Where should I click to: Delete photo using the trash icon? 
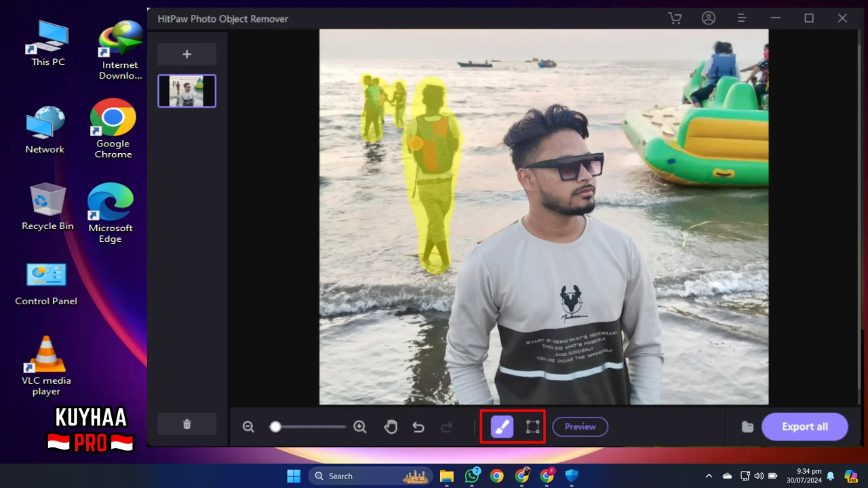187,424
